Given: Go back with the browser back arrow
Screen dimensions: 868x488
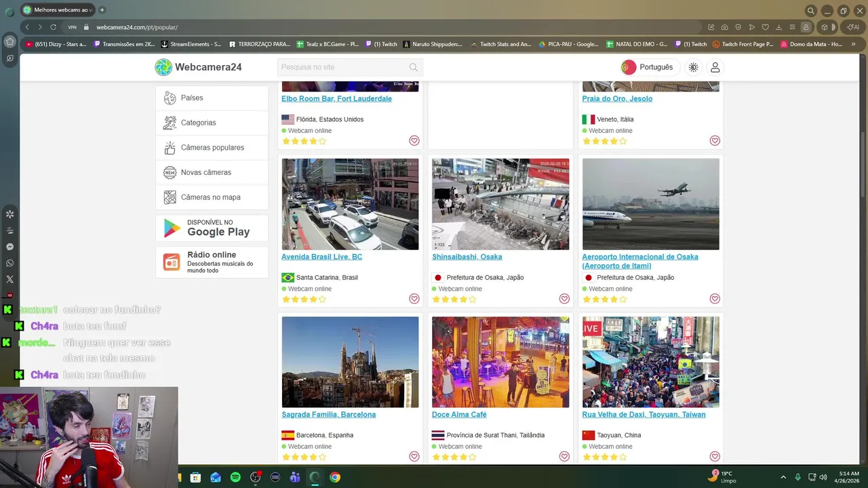Looking at the screenshot, I should 27,27.
